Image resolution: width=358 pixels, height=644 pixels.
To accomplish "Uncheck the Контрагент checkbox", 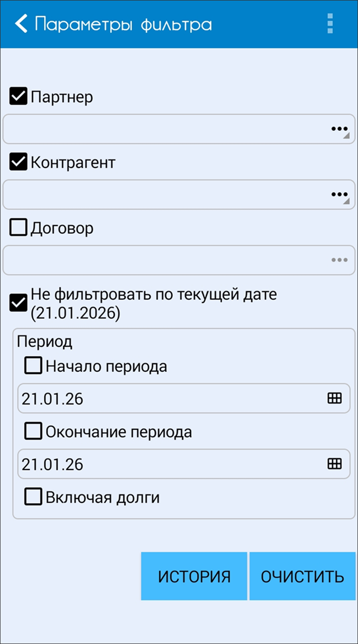I will coord(18,162).
